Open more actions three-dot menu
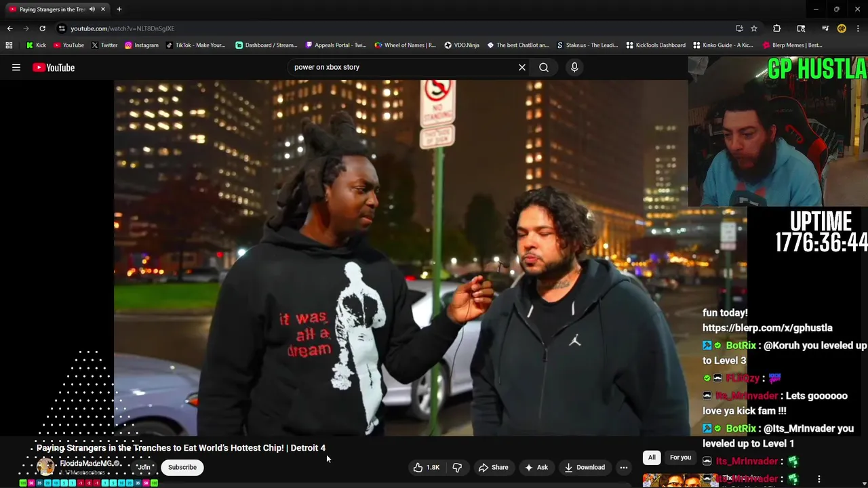868x488 pixels. [x=624, y=467]
